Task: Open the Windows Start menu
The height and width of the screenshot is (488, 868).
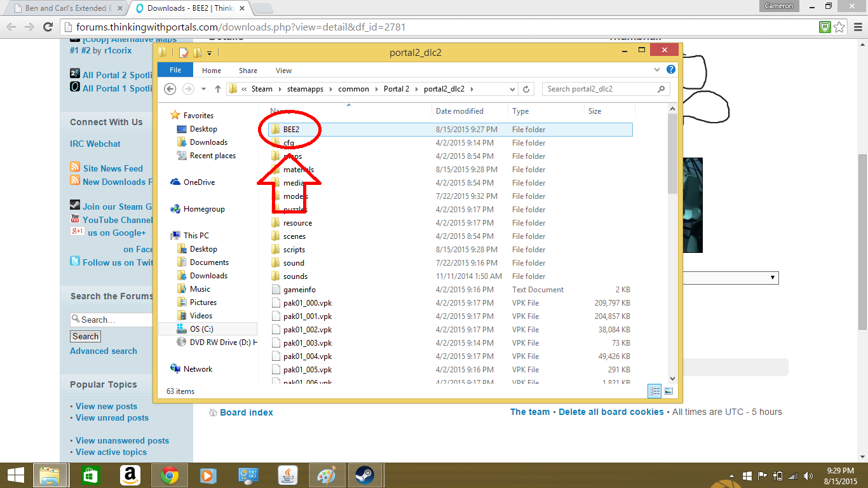Action: (15, 475)
